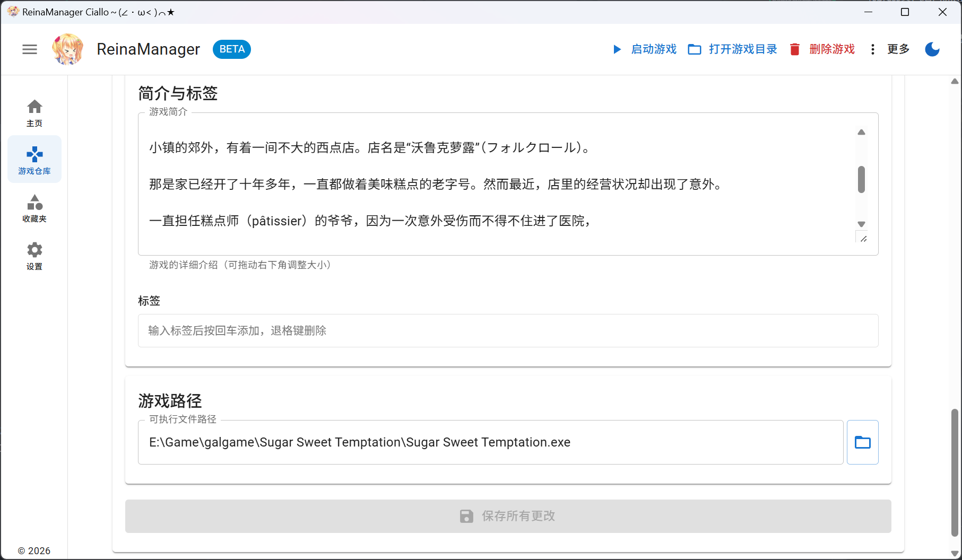Select 游戏仓库 in the sidebar

click(x=34, y=159)
